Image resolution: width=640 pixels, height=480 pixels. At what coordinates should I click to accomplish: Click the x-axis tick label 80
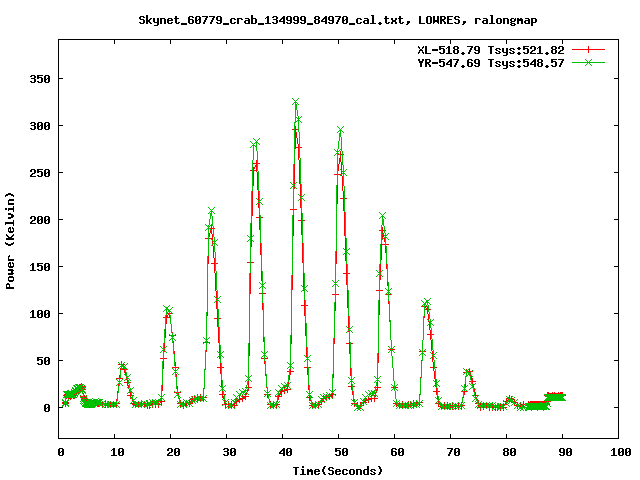[x=509, y=452]
